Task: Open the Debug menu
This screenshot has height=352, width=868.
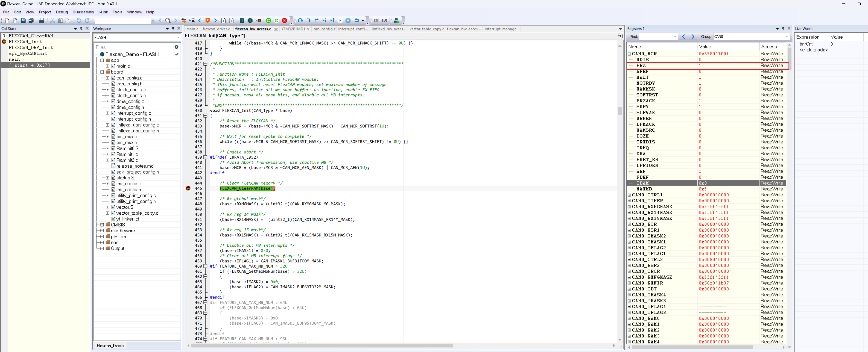Action: [62, 12]
